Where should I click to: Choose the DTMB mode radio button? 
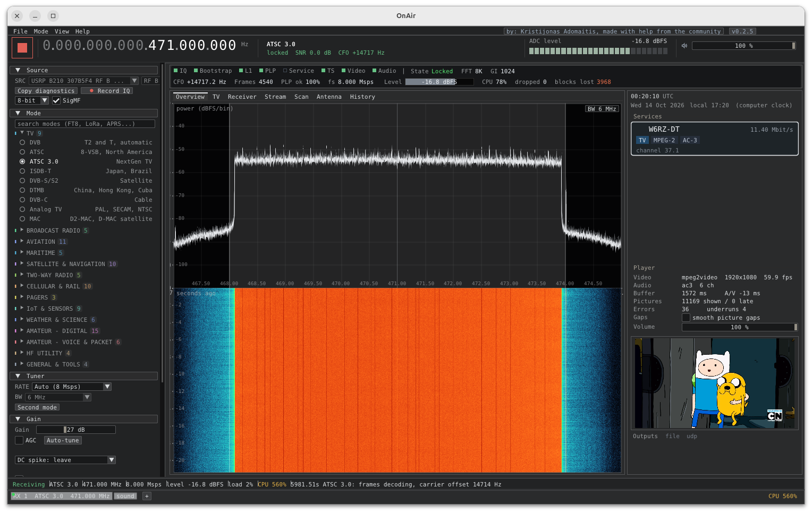pyautogui.click(x=22, y=190)
